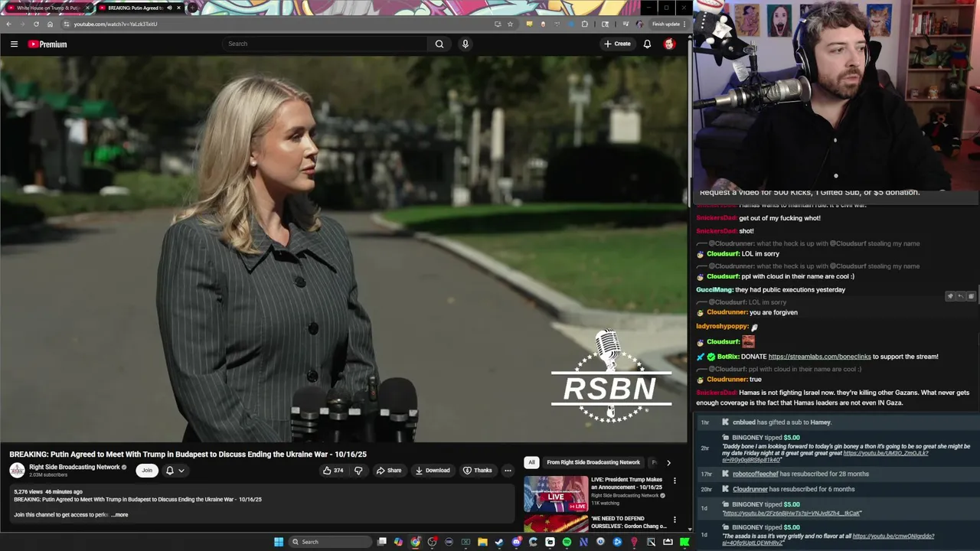The width and height of the screenshot is (980, 551).
Task: Open Spotify from the taskbar
Action: point(567,542)
